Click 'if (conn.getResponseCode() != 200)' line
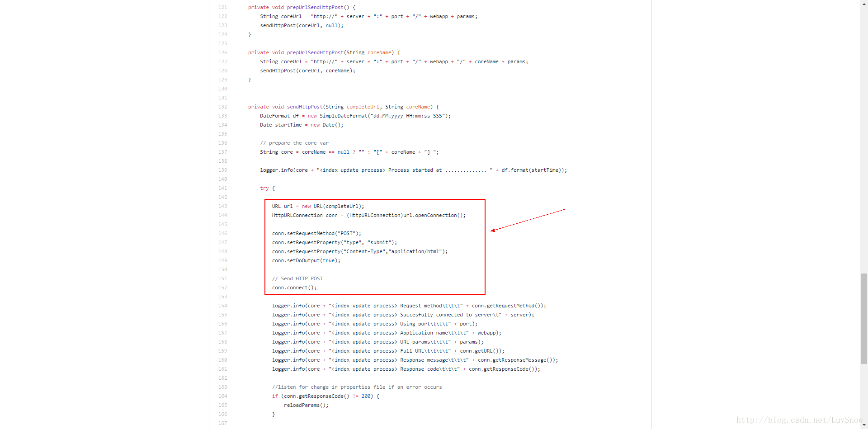 tap(325, 396)
